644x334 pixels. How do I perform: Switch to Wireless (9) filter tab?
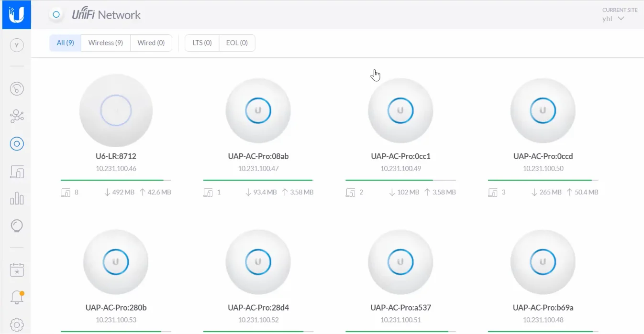[106, 43]
